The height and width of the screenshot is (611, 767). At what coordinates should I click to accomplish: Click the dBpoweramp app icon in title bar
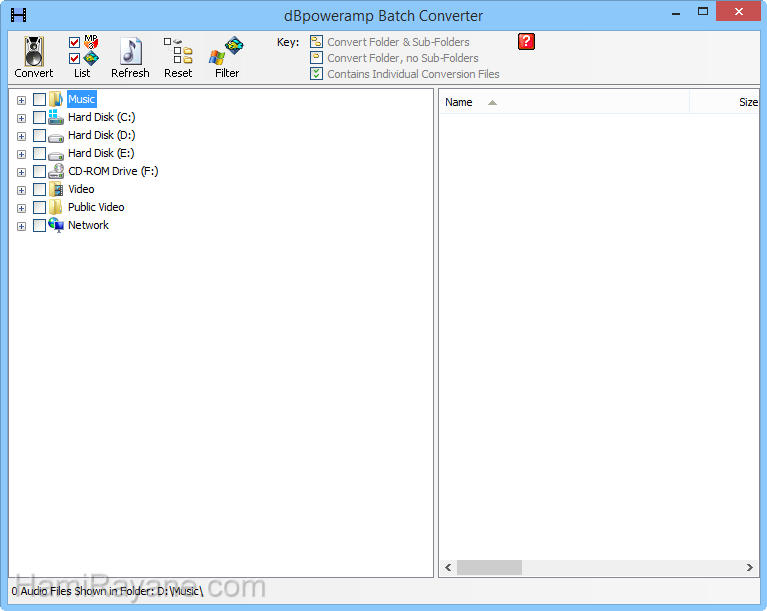19,15
